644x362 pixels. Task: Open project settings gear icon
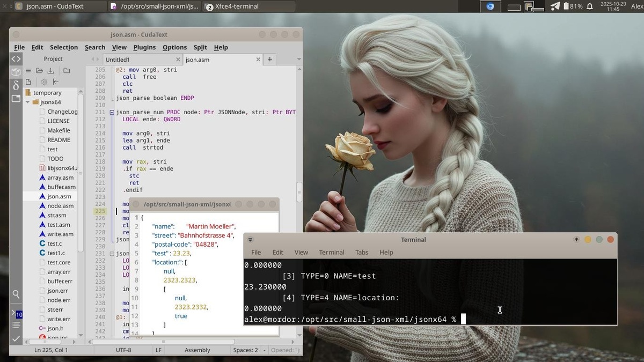(44, 82)
